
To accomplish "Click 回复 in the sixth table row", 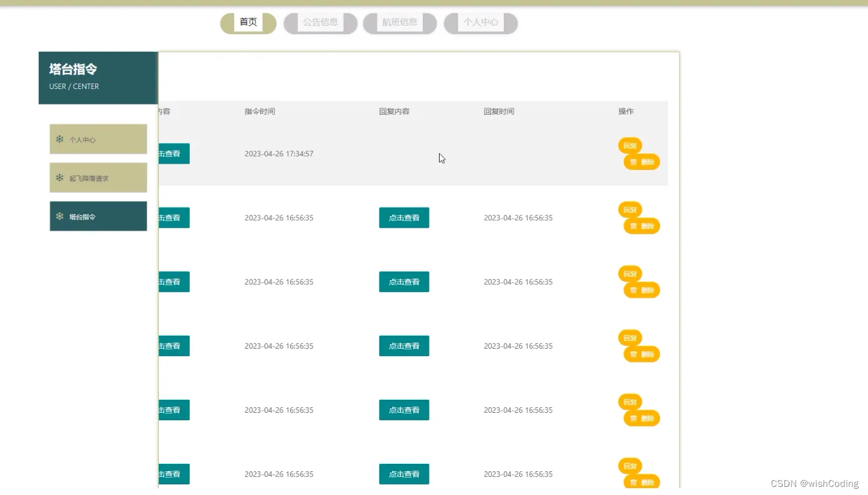I will (x=630, y=466).
